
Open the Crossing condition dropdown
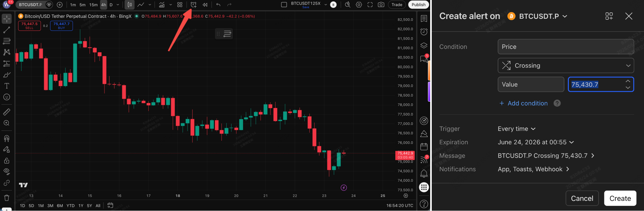pyautogui.click(x=566, y=65)
